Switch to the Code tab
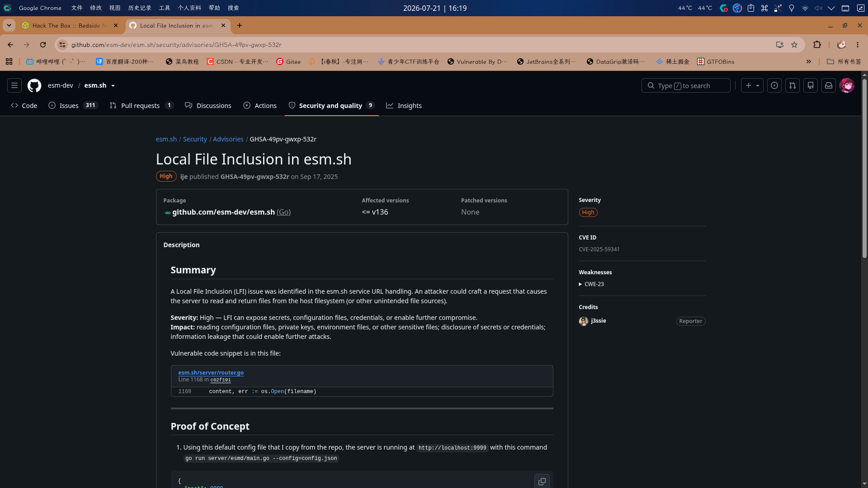Image resolution: width=868 pixels, height=488 pixels. point(24,105)
